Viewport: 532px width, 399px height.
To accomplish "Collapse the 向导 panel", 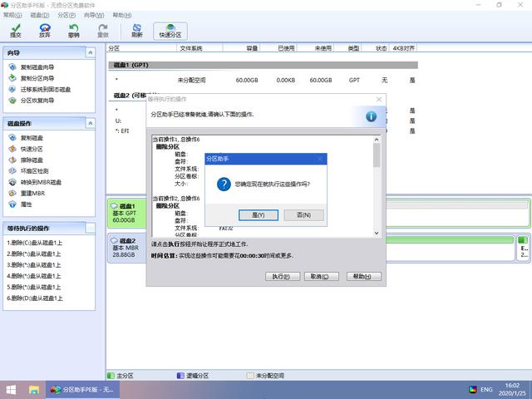I will pos(91,52).
